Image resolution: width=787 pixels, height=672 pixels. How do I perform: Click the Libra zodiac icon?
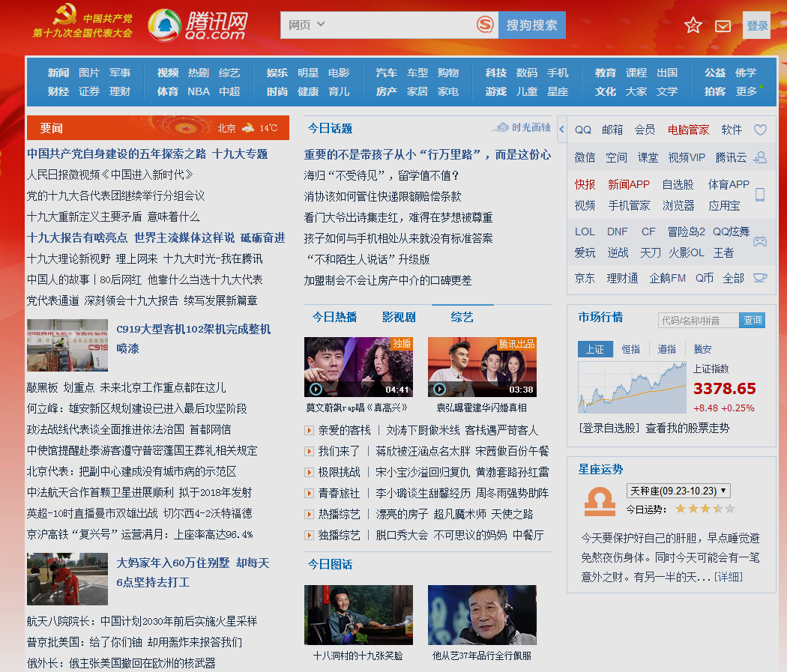coord(600,501)
